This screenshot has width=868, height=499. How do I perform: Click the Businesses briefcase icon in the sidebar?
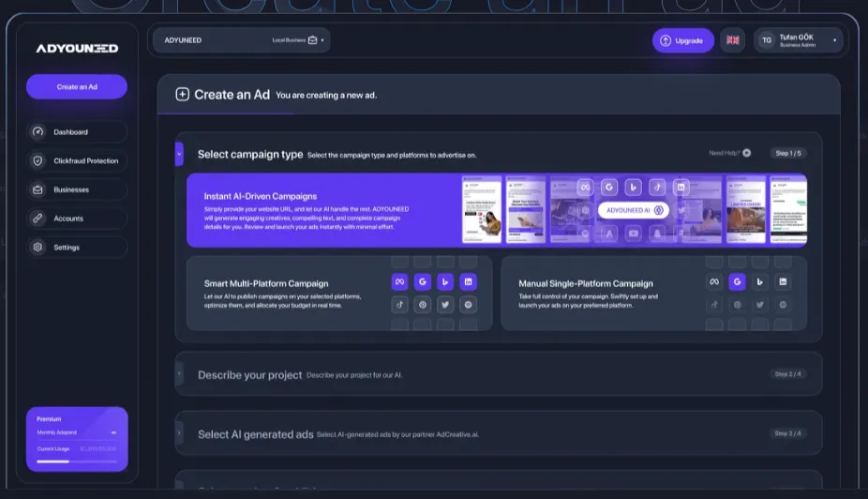click(37, 189)
